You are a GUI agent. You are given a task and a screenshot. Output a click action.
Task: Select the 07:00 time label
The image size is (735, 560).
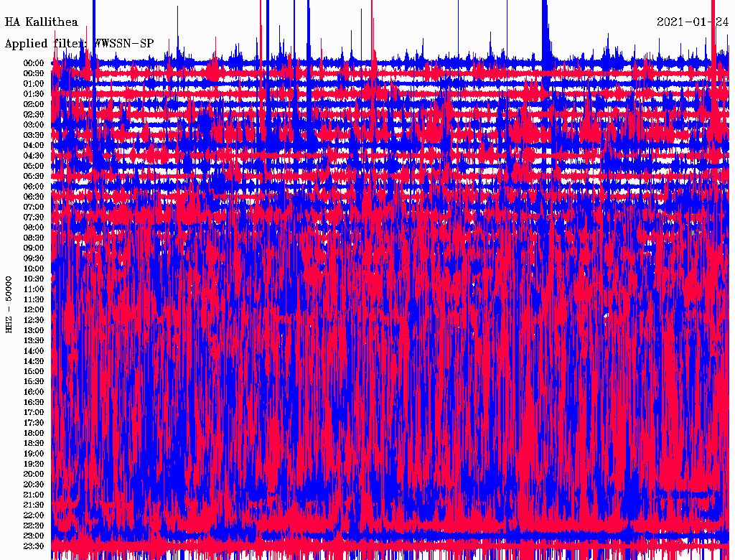(x=34, y=207)
